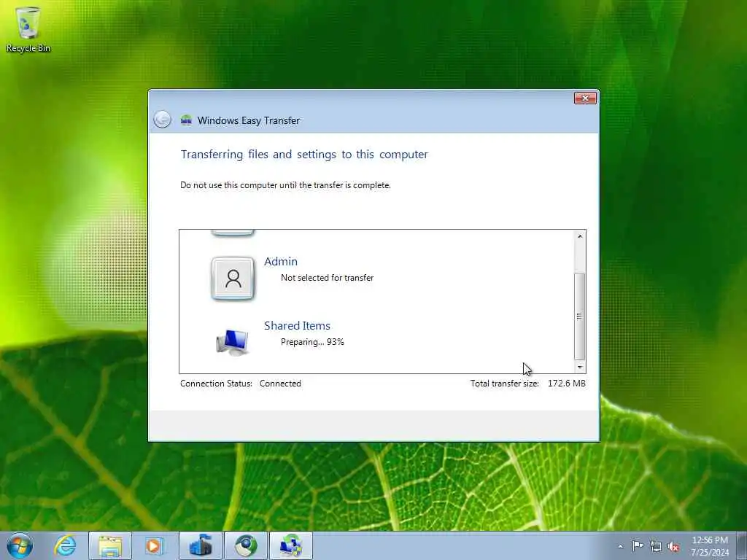Launch Internet Explorer from the taskbar
747x560 pixels.
click(x=65, y=545)
